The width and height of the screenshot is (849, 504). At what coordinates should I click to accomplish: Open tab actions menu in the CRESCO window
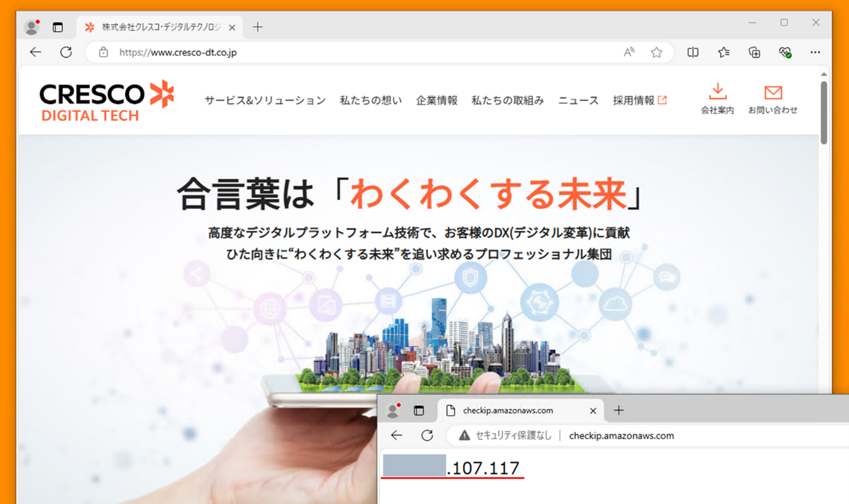[x=57, y=27]
